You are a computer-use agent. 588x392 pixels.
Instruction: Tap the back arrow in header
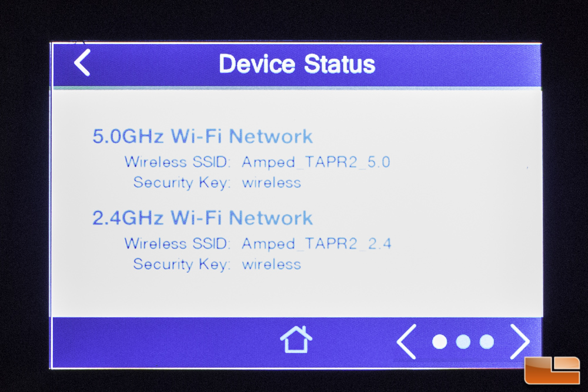click(x=82, y=62)
